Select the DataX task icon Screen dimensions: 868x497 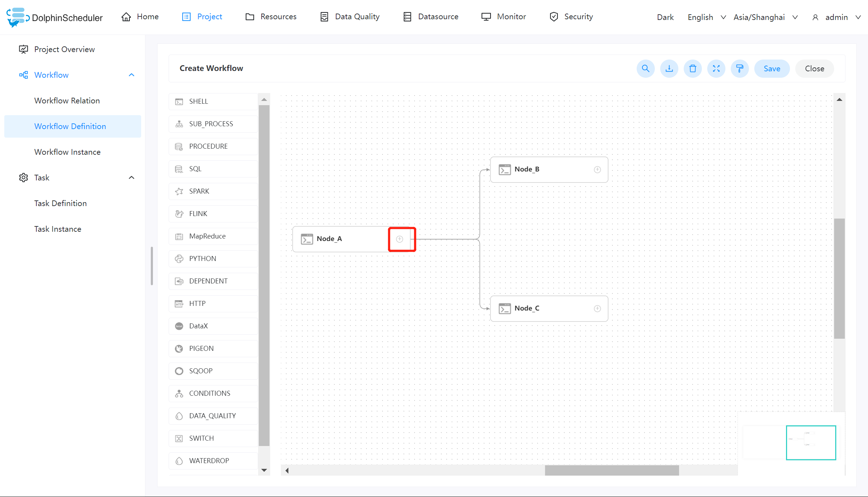179,326
